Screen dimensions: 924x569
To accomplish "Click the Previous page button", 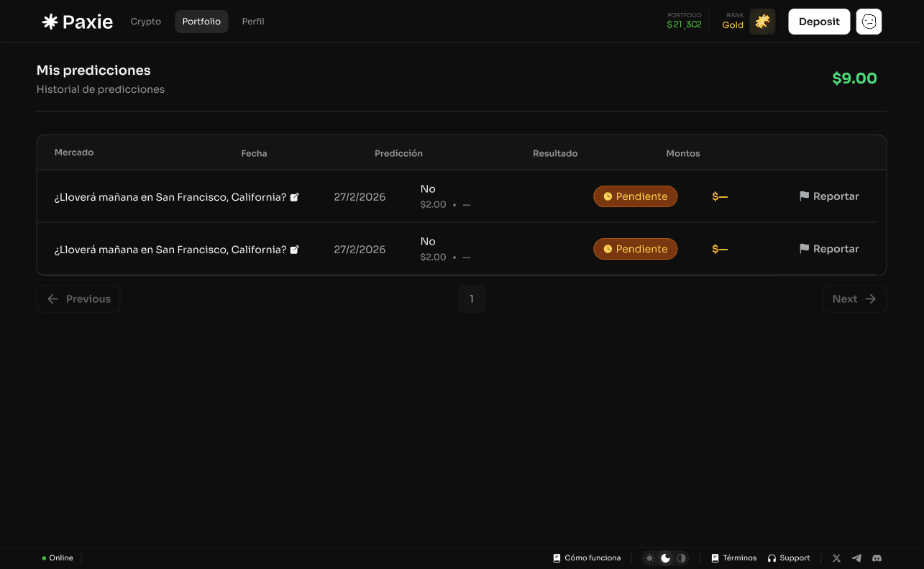I will click(78, 299).
